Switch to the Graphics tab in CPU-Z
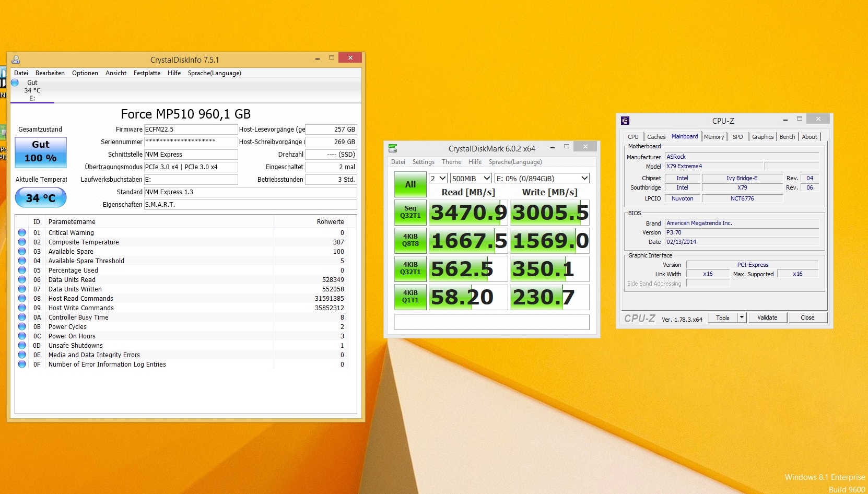Screen dimensions: 868x494 (x=763, y=137)
